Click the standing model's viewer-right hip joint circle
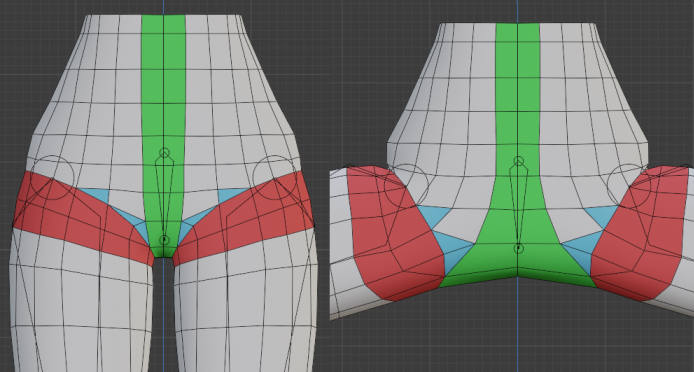Viewport: 694px width, 372px height. pyautogui.click(x=275, y=177)
